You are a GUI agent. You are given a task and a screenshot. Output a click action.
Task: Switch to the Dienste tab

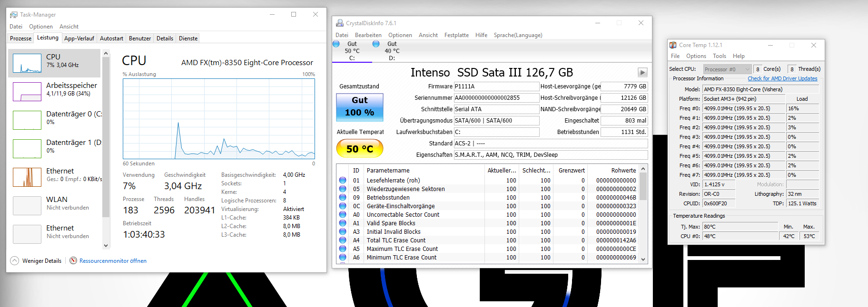click(188, 38)
